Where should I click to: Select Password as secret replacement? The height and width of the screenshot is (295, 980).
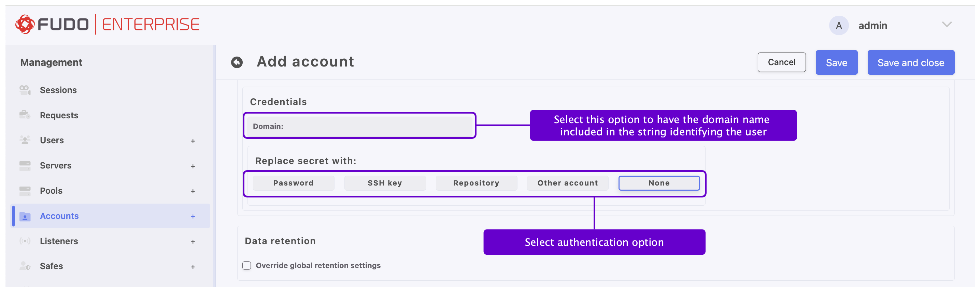(x=293, y=183)
